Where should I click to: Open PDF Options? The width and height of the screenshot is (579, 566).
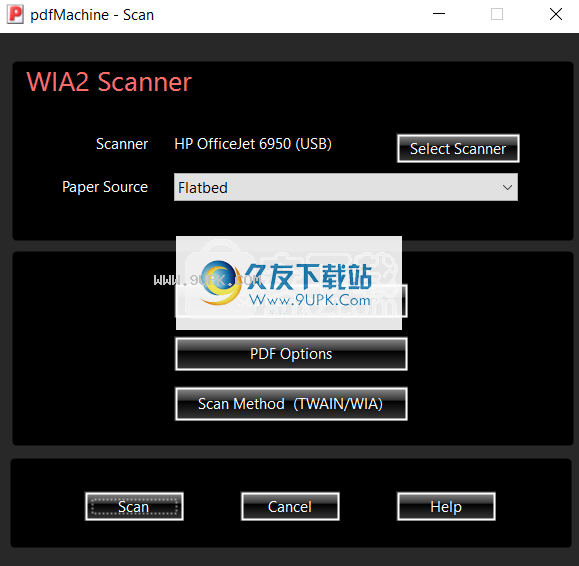(x=291, y=354)
